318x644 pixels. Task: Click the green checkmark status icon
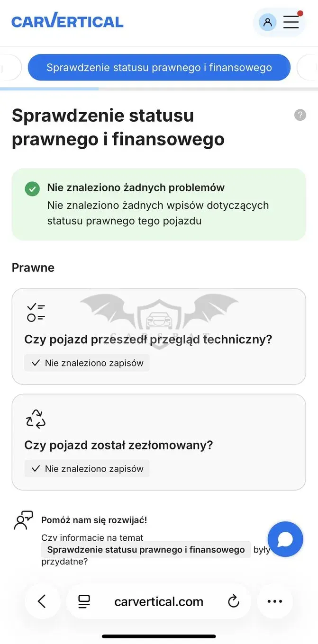[32, 188]
